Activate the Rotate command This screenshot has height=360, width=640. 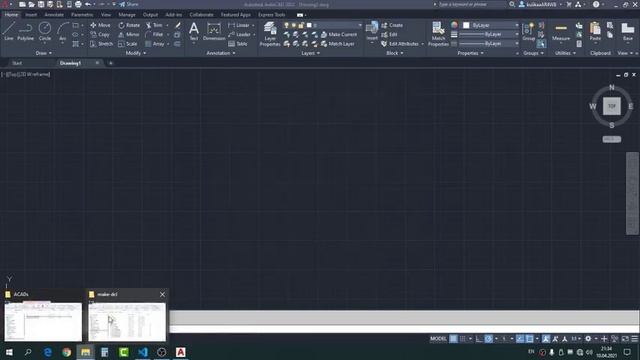(x=129, y=25)
